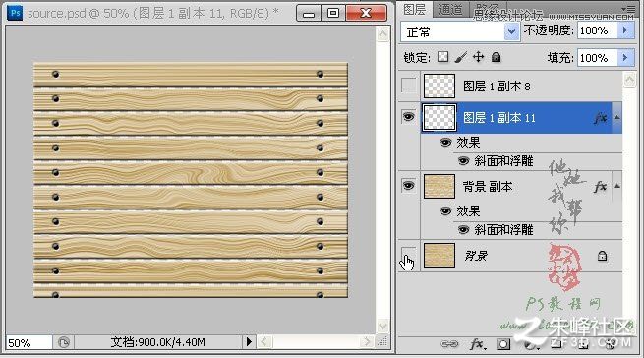
Task: Click the link layers icon at panel bottom
Action: pyautogui.click(x=449, y=343)
